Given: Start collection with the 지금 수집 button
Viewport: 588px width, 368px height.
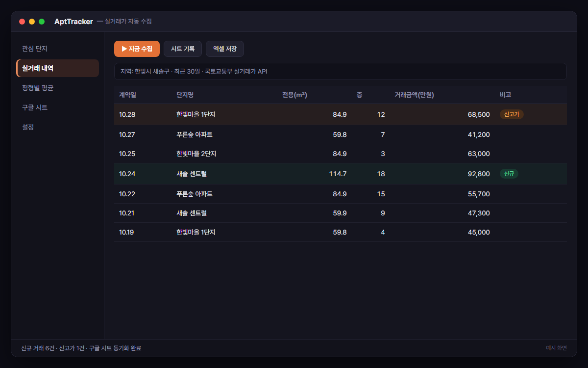Looking at the screenshot, I should pyautogui.click(x=137, y=49).
